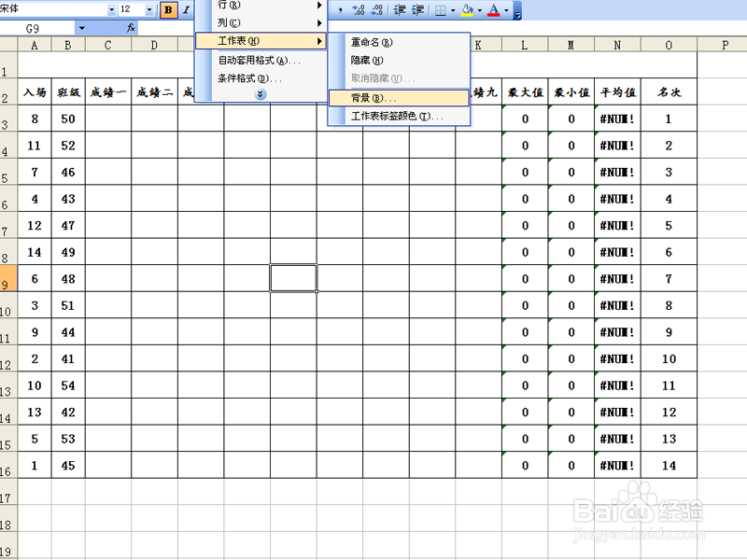Viewport: 747px width, 560px height.
Task: Apply cell Borders icon
Action: (441, 10)
